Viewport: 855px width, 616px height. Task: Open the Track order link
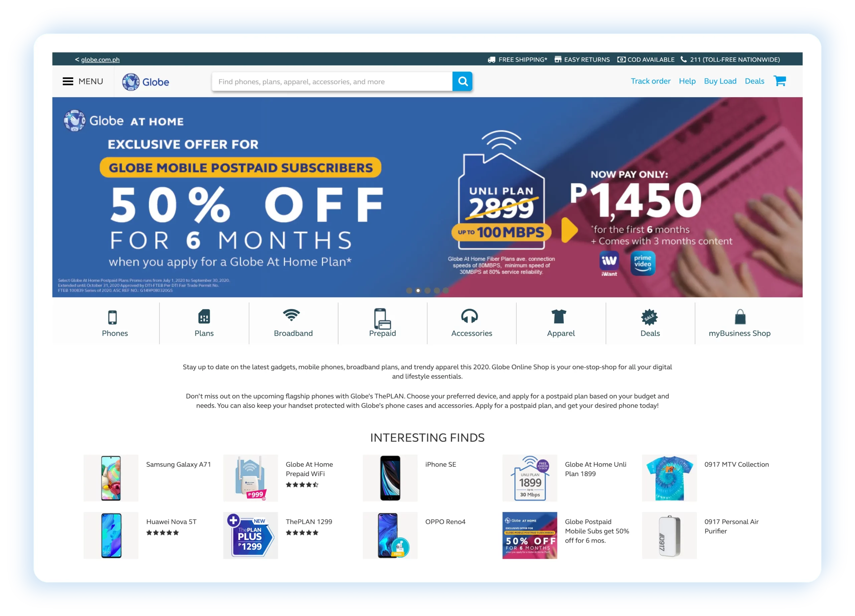650,81
